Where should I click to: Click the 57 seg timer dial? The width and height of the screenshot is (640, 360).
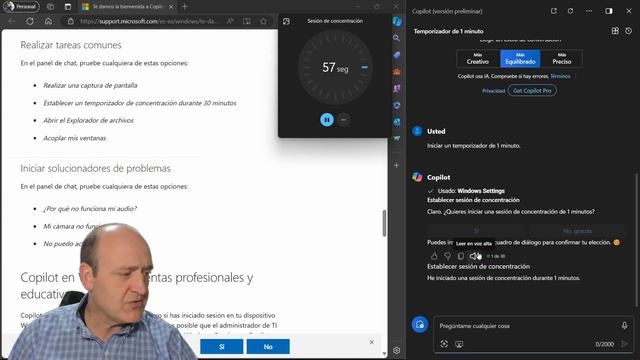[x=335, y=67]
